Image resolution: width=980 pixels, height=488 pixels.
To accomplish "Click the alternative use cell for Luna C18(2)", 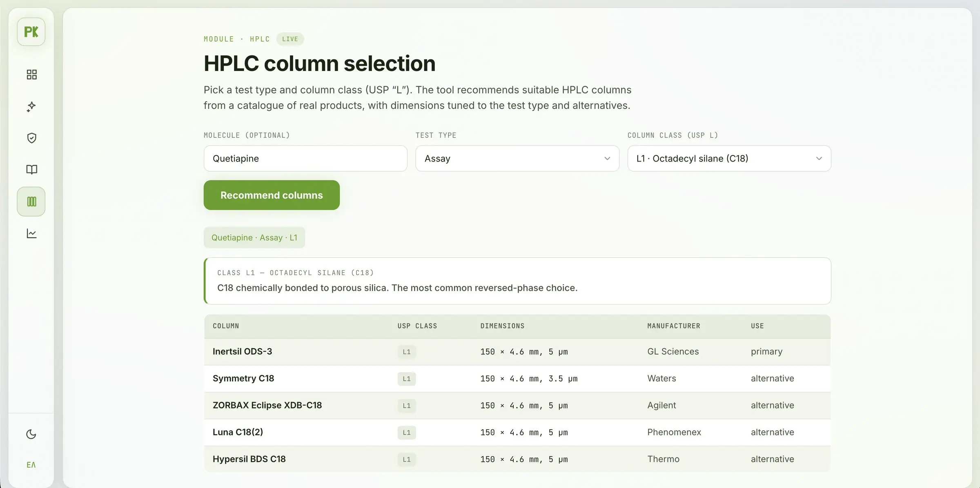I will [772, 432].
